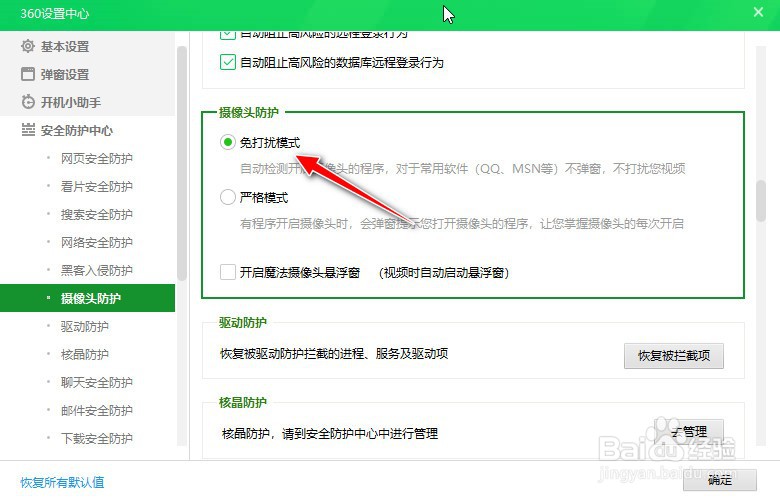
Task: Click the 免打扰模式 description text
Action: tap(463, 169)
